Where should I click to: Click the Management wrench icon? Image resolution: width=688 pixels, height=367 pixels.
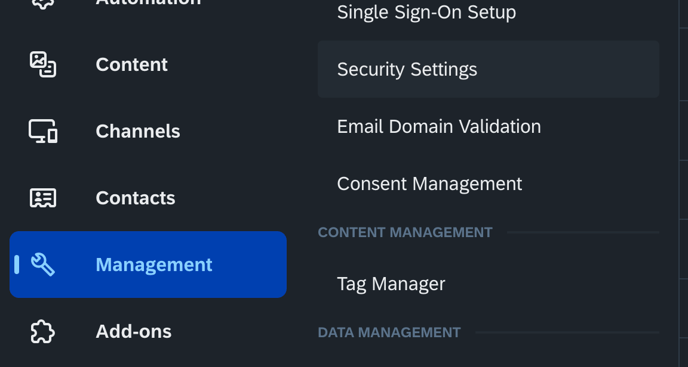[43, 265]
